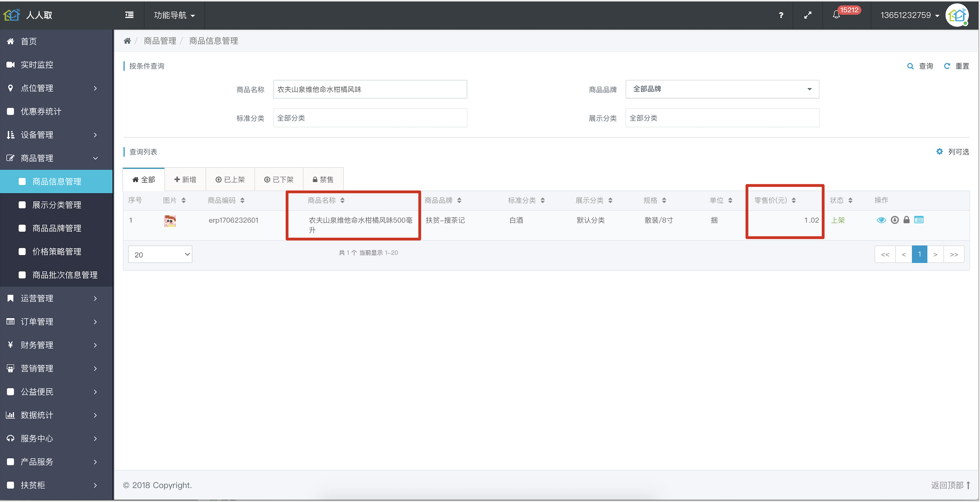The height and width of the screenshot is (502, 980).
Task: Expand 订单管理 sidebar menu
Action: click(56, 322)
